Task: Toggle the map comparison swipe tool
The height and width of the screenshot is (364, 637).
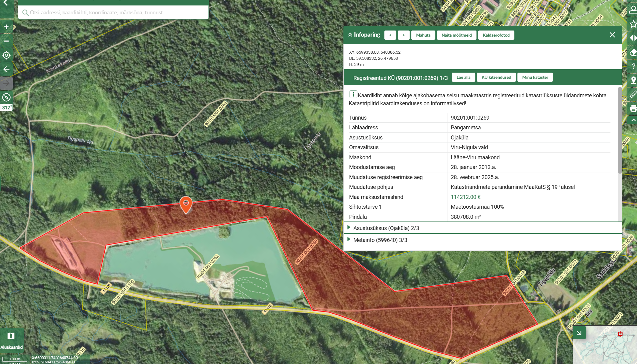Action: coord(633,38)
